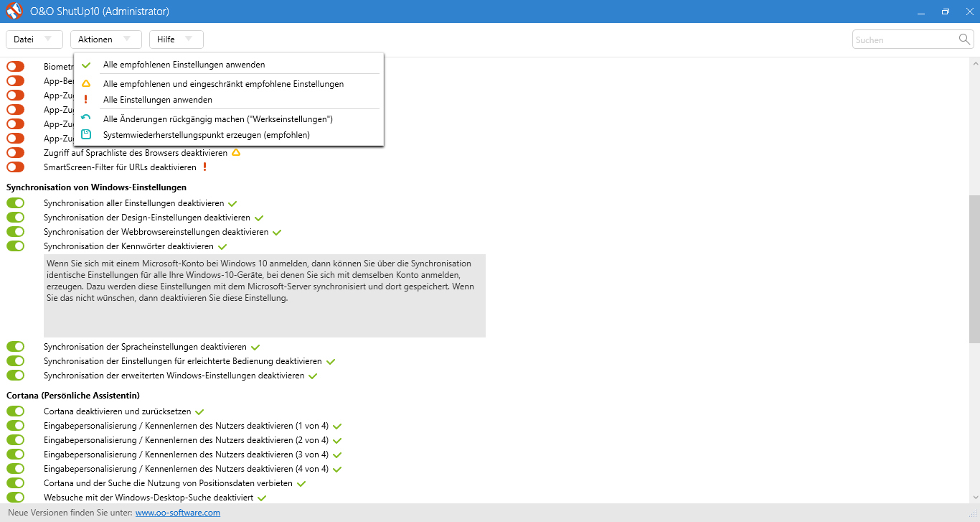Click heading Synchronisation von Windows-Einstellungen
The width and height of the screenshot is (980, 522).
[x=96, y=187]
